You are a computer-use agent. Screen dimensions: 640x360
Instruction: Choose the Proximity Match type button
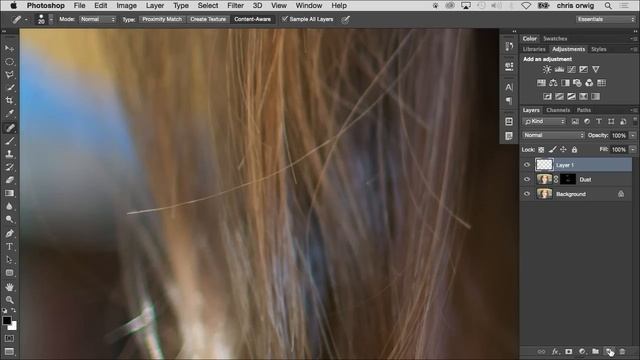[162, 19]
